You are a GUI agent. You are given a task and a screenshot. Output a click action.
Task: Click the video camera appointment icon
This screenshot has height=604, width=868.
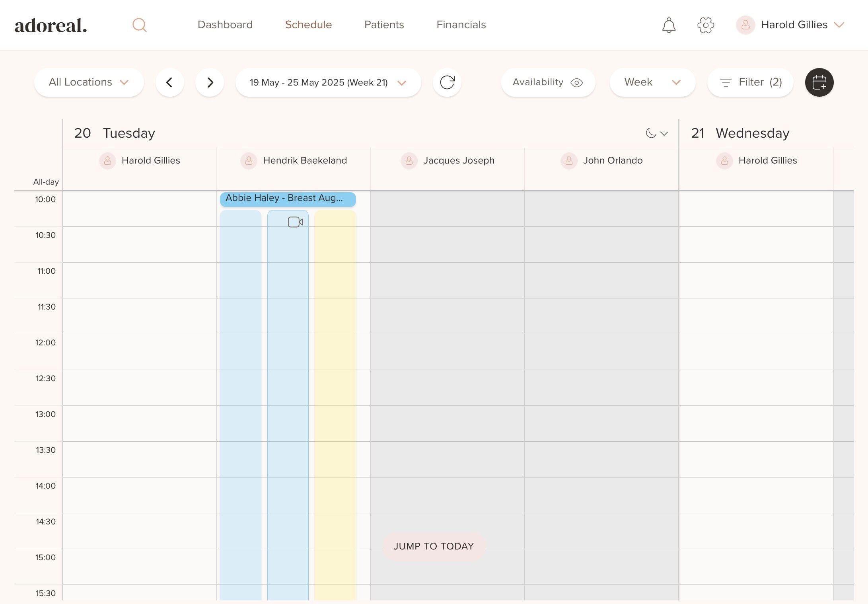[295, 222]
